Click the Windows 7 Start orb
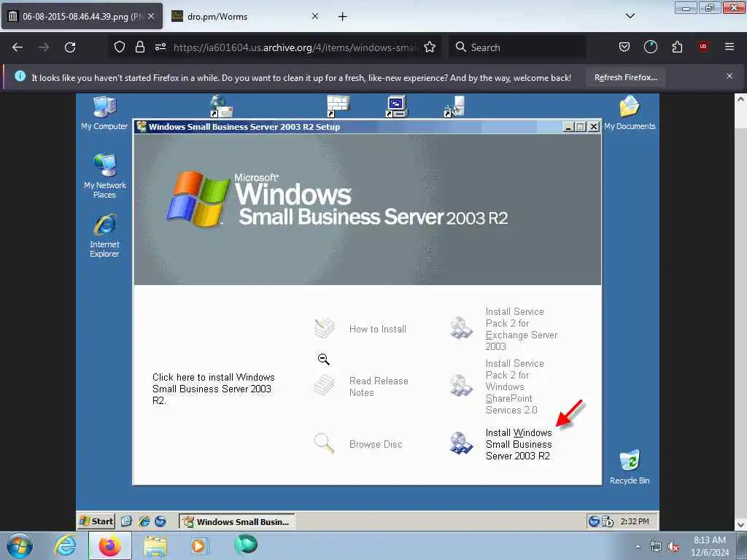747x560 pixels. (x=20, y=545)
